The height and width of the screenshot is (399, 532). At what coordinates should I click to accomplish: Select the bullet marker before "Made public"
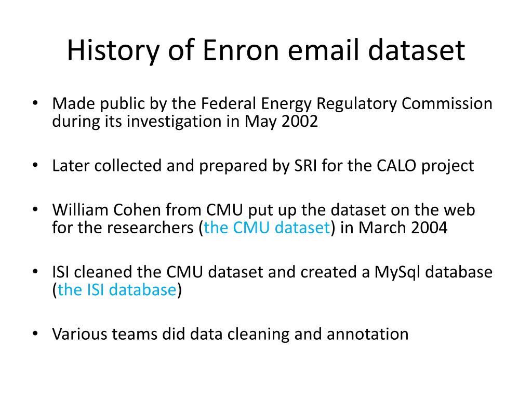coord(35,103)
